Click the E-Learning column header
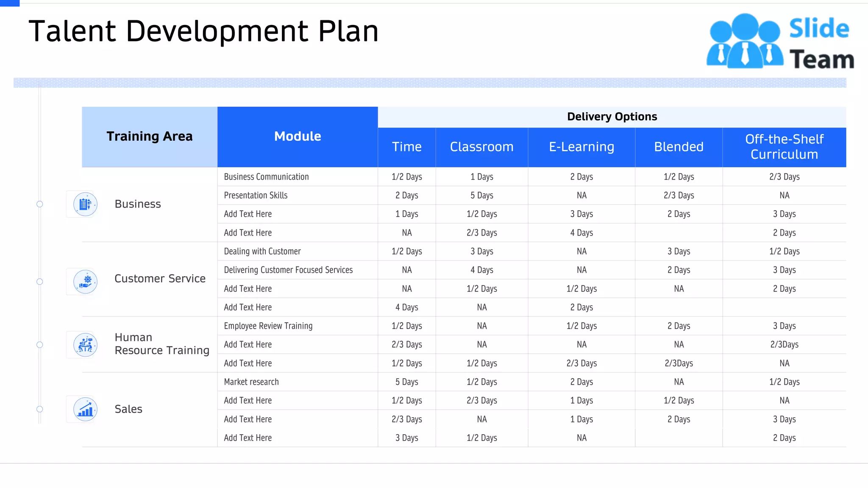The width and height of the screenshot is (868, 488). (x=581, y=147)
